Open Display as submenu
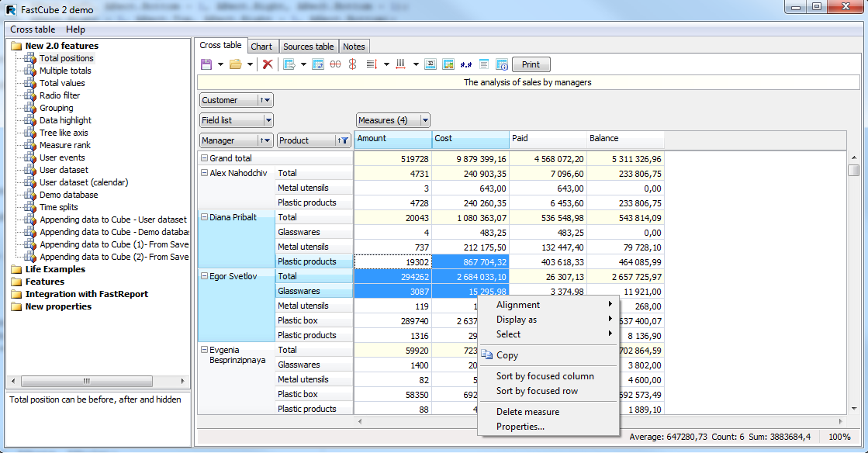Viewport: 868px width, 453px height. [548, 320]
